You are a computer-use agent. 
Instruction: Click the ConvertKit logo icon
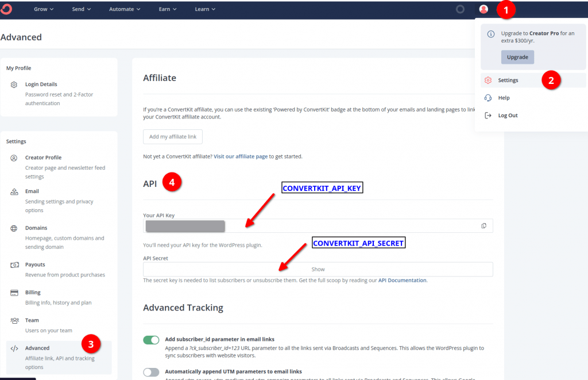click(x=6, y=9)
